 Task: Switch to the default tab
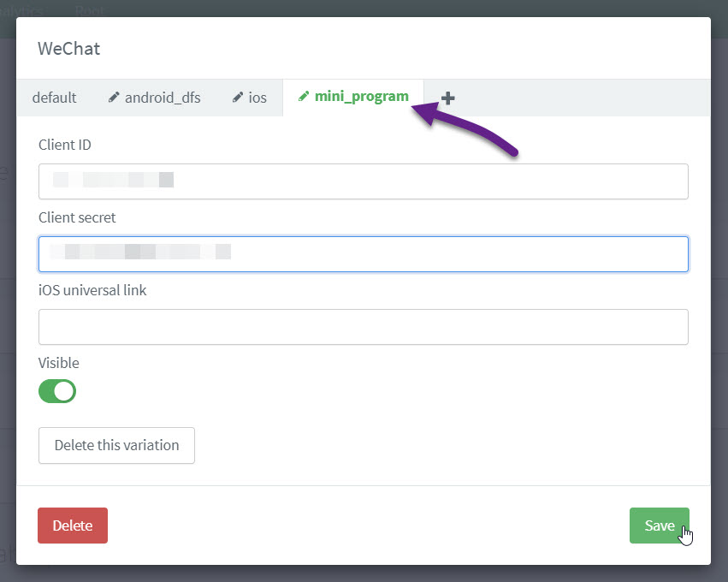[x=54, y=98]
